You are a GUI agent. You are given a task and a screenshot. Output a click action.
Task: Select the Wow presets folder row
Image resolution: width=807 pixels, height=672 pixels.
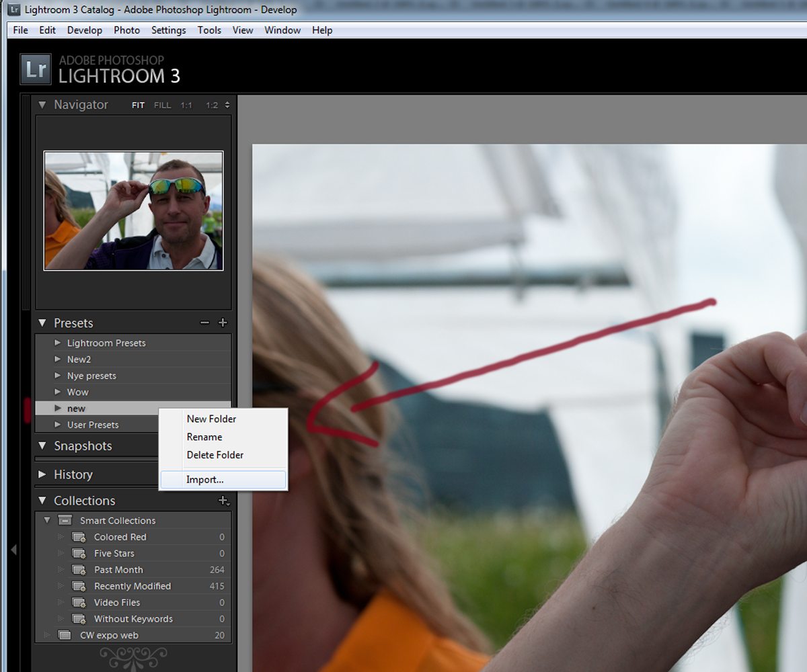point(133,392)
